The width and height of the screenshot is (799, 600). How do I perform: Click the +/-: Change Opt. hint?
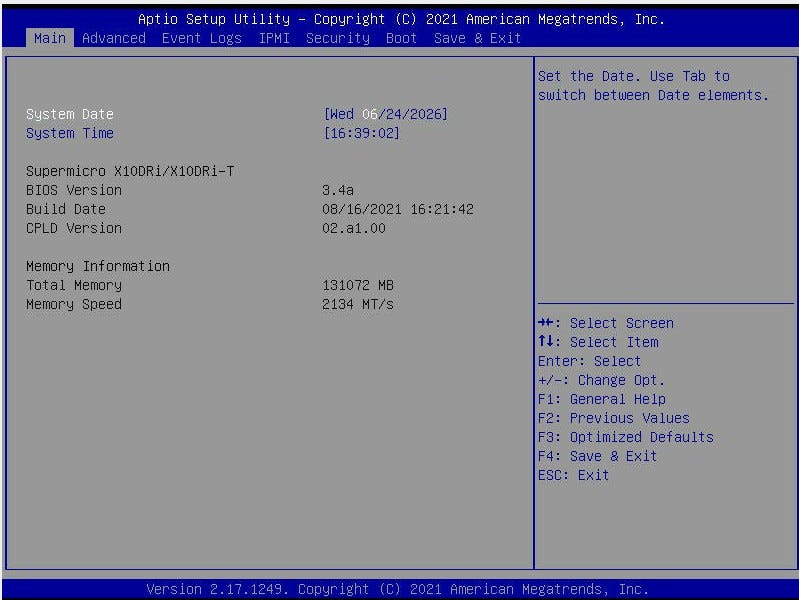pos(601,380)
